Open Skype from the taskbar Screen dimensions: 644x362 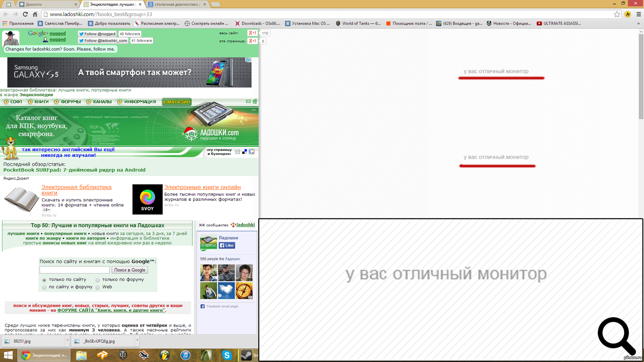(x=227, y=355)
